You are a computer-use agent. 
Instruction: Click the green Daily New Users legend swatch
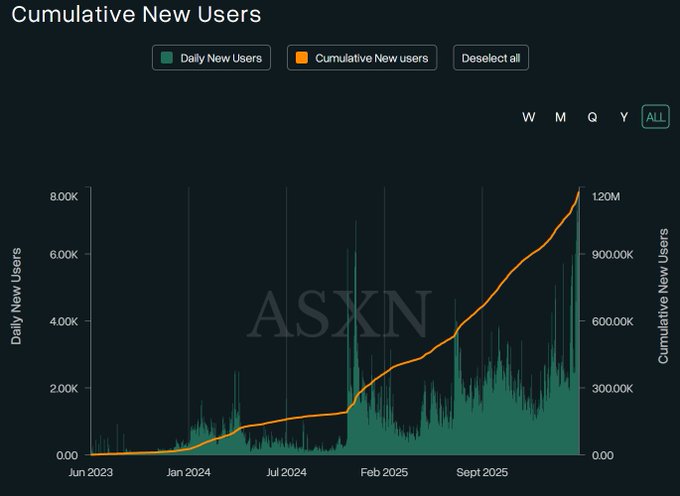(167, 58)
